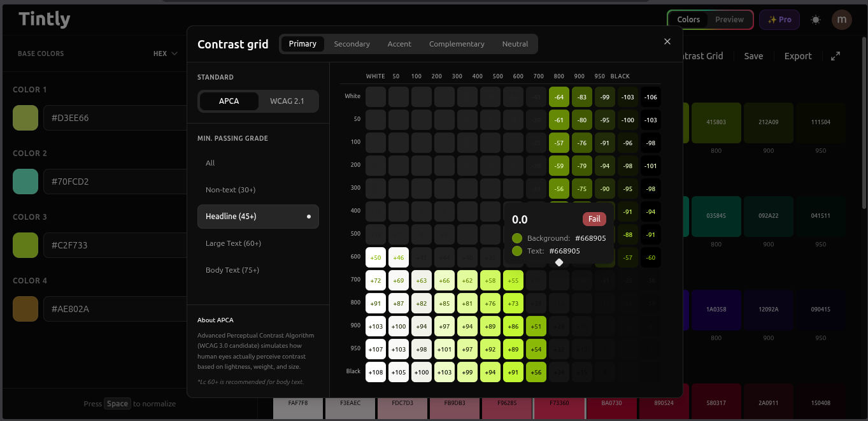Viewport: 868px width, 421px height.
Task: Select the WCAG 2.1 standard
Action: tap(287, 101)
